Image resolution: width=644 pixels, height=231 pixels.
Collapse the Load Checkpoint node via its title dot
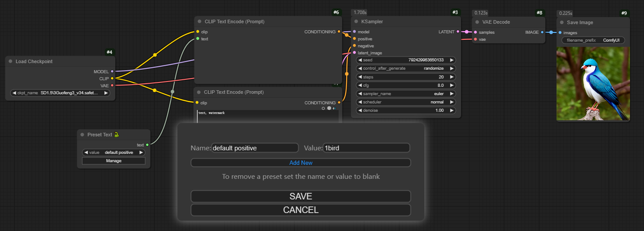pyautogui.click(x=10, y=61)
